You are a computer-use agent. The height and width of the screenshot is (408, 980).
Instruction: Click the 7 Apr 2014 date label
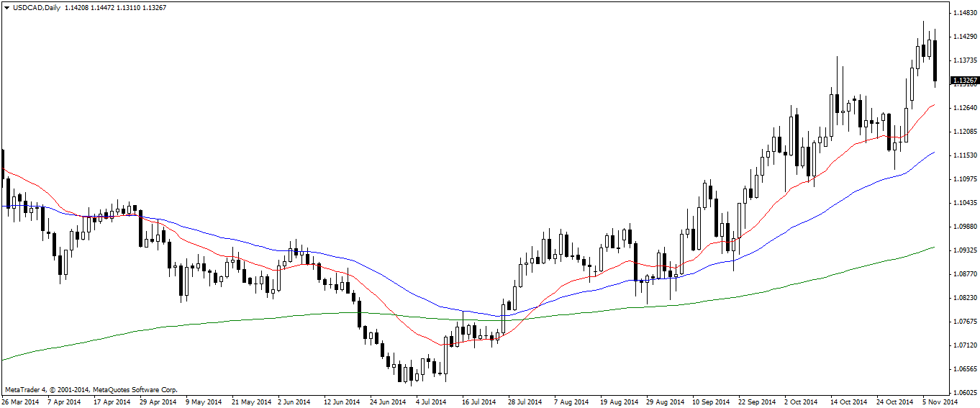65,402
